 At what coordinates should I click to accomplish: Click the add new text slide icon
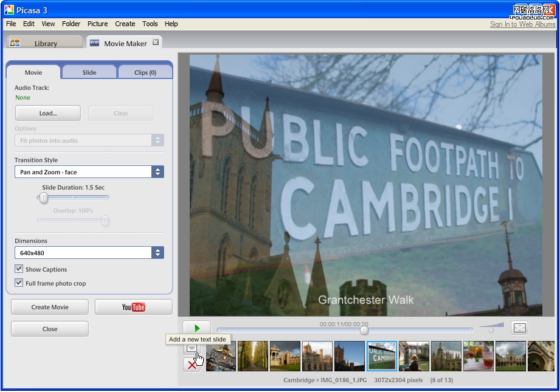click(192, 348)
